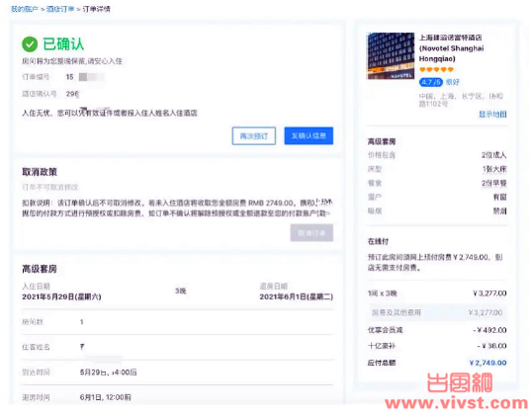Open the Novotel Shanghai hotel thumbnail
The width and height of the screenshot is (532, 417).
point(391,56)
